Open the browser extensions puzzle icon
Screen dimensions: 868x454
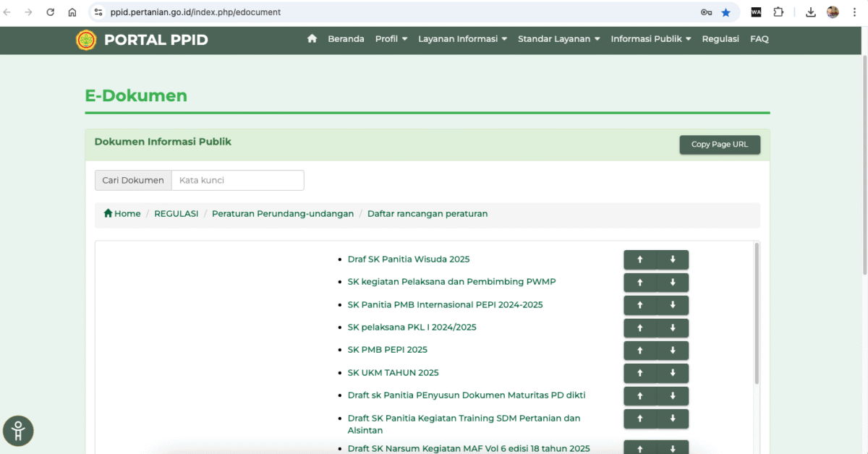coord(778,12)
